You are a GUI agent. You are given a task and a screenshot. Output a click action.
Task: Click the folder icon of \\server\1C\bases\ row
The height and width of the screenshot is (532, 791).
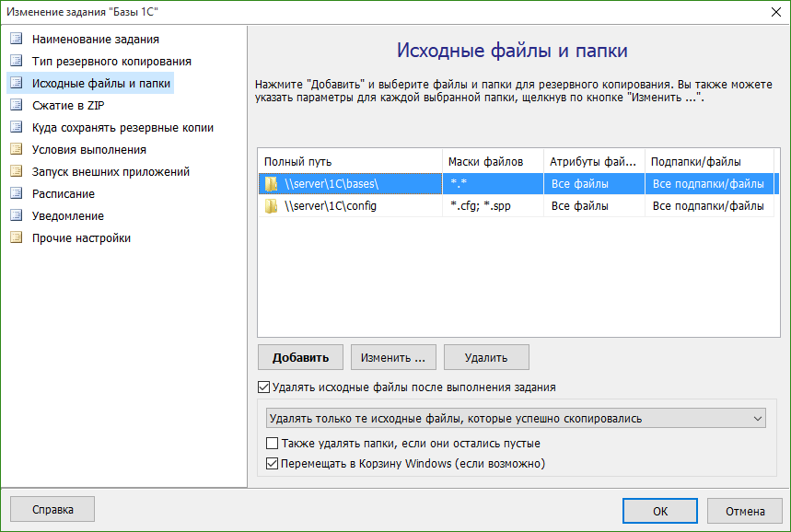tap(271, 184)
